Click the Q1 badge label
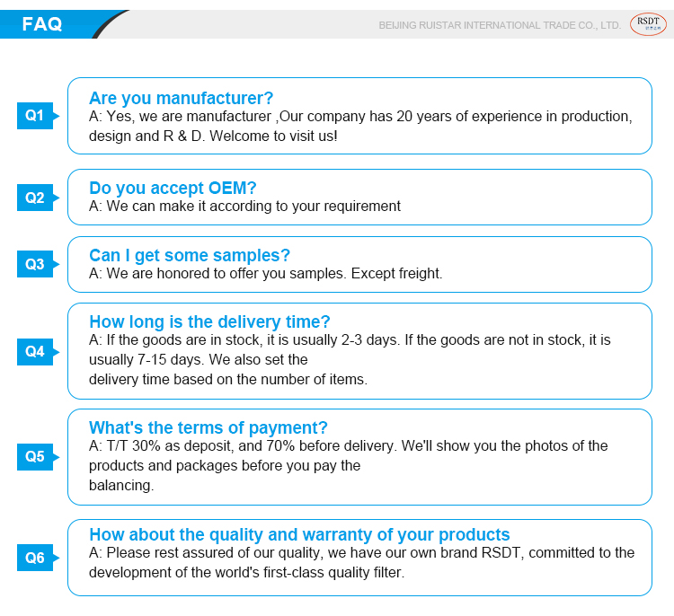This screenshot has height=616, width=674. coord(35,116)
